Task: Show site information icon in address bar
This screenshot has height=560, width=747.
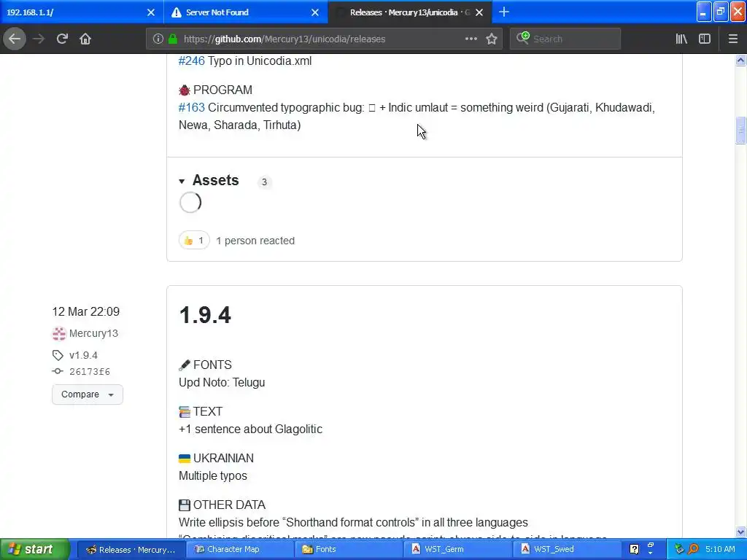Action: [158, 39]
